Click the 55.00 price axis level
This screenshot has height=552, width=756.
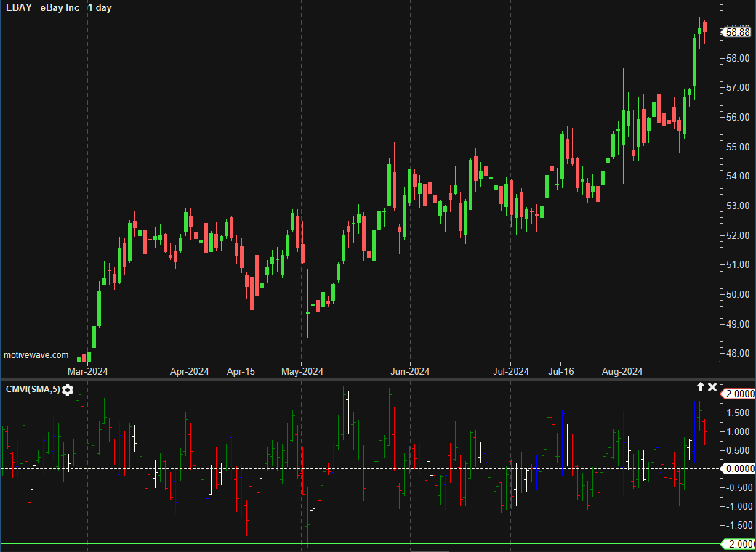click(736, 147)
